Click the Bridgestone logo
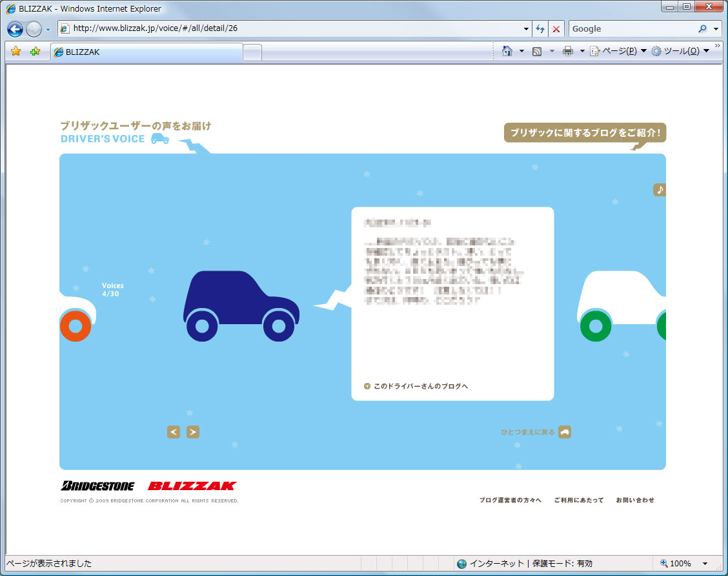 (98, 486)
